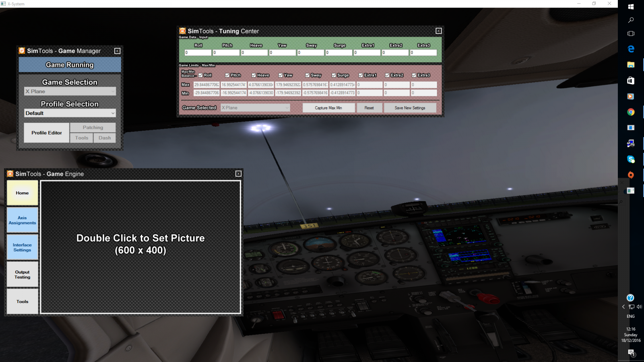Click the Surge game data input field
This screenshot has height=362, width=644.
[339, 53]
